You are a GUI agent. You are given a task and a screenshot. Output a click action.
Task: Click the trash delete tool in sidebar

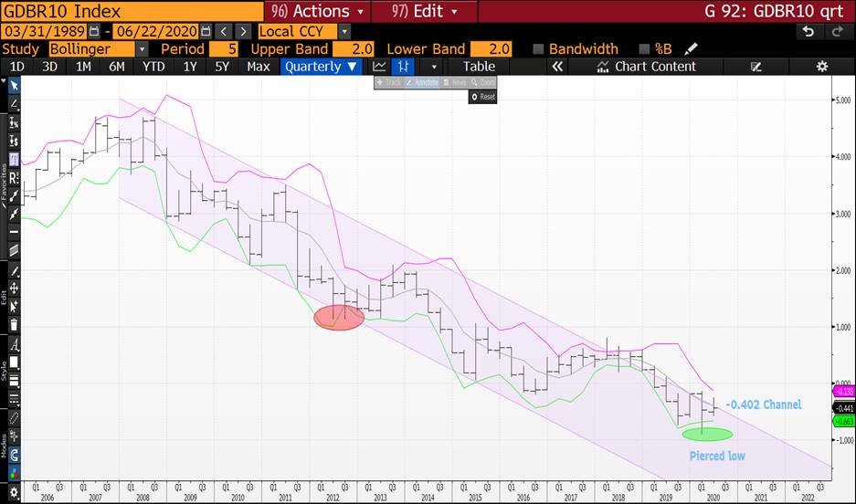point(15,324)
